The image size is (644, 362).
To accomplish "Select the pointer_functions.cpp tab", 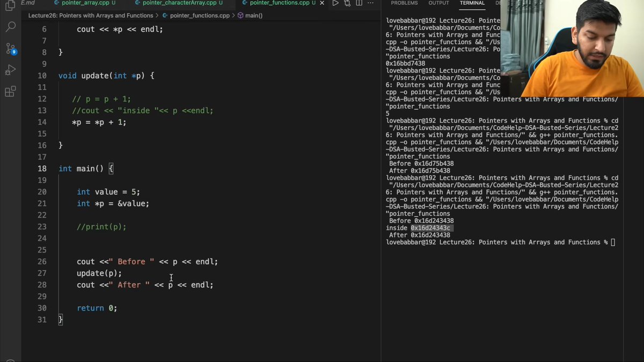I will point(278,3).
